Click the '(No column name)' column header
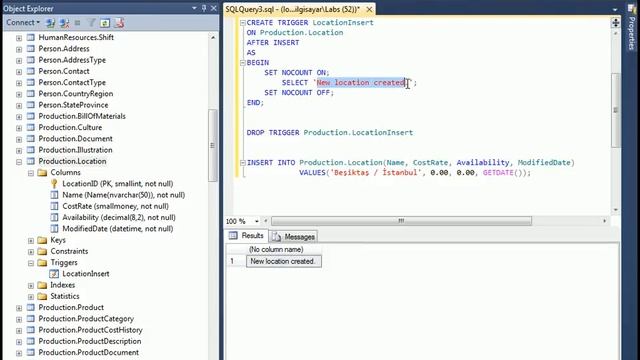Image resolution: width=640 pixels, height=360 pixels. point(284,249)
